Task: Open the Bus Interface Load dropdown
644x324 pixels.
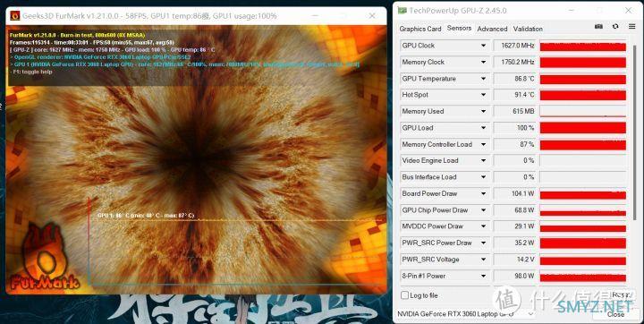Action: 483,177
